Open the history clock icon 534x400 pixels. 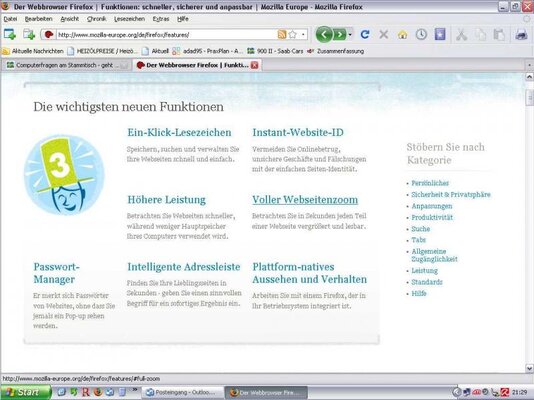pyautogui.click(x=421, y=34)
